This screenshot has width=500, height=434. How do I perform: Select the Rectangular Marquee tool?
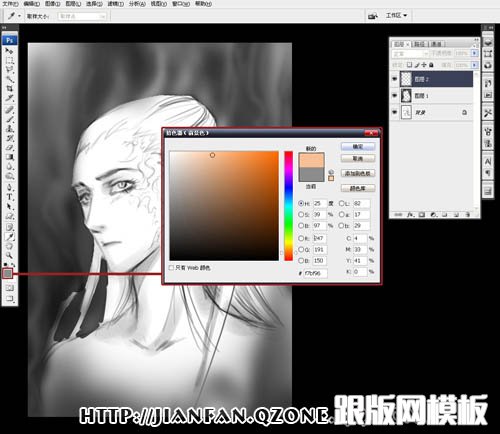point(9,60)
